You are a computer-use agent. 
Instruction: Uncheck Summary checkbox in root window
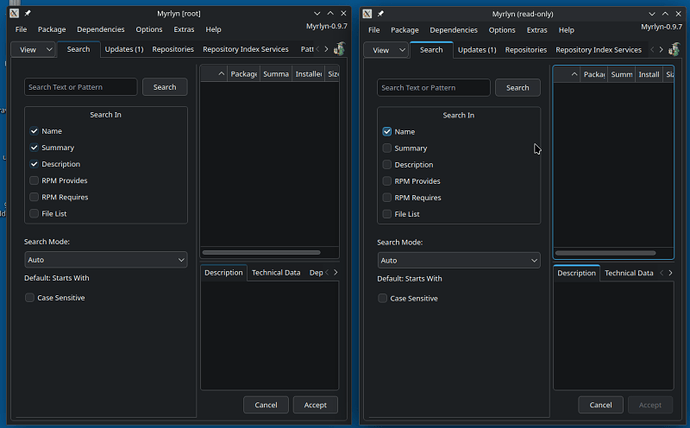35,148
